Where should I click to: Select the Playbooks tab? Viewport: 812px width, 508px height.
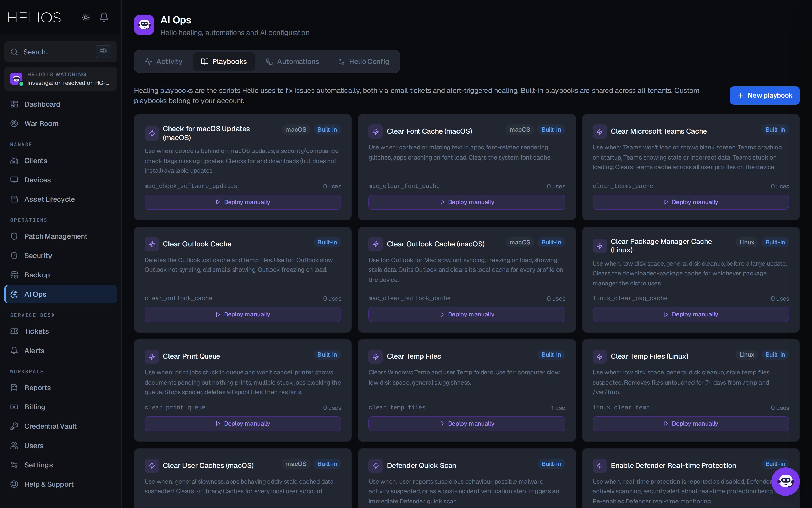tap(224, 61)
